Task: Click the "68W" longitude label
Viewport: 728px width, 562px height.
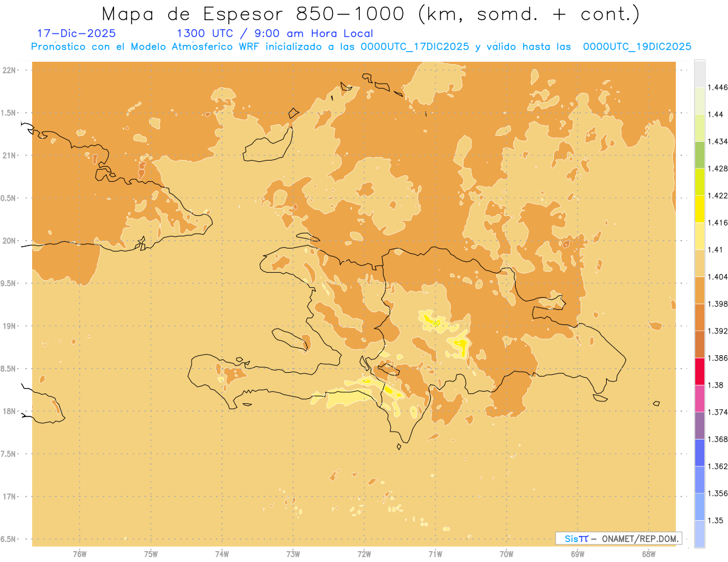Action: pyautogui.click(x=649, y=554)
